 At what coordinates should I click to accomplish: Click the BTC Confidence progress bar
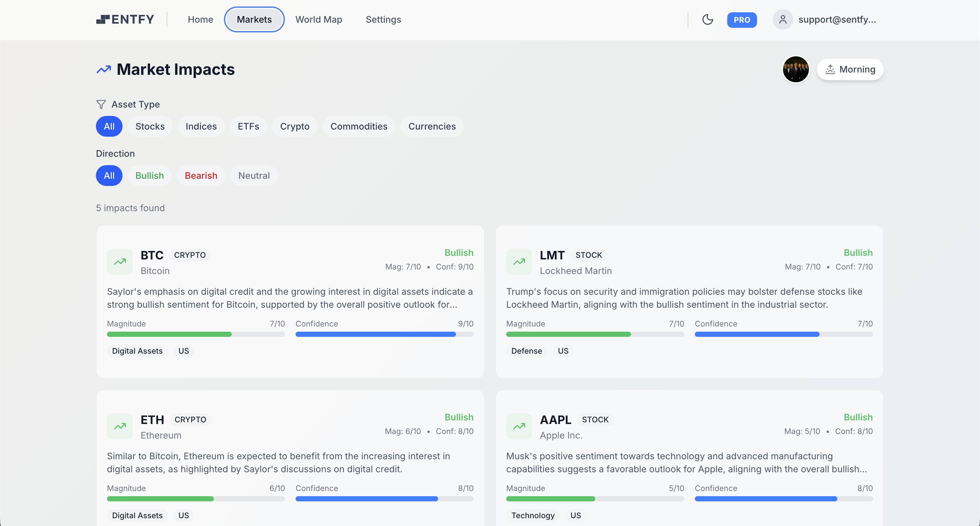click(x=384, y=334)
